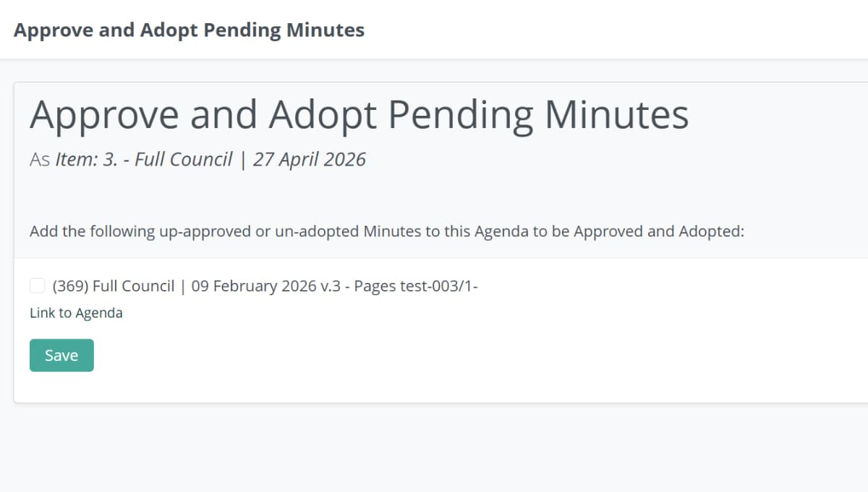Click the Approve and Adopt Pending Minutes title
The image size is (868, 492).
[359, 114]
